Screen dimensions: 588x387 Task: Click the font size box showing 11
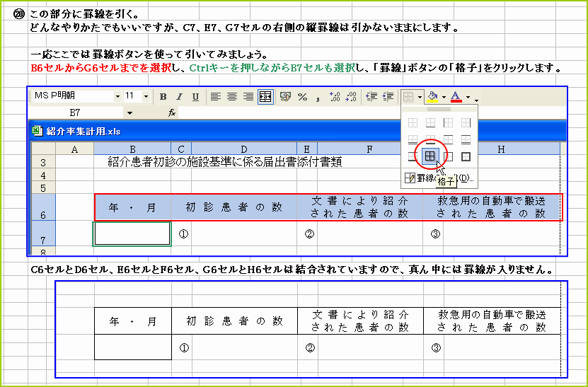133,96
